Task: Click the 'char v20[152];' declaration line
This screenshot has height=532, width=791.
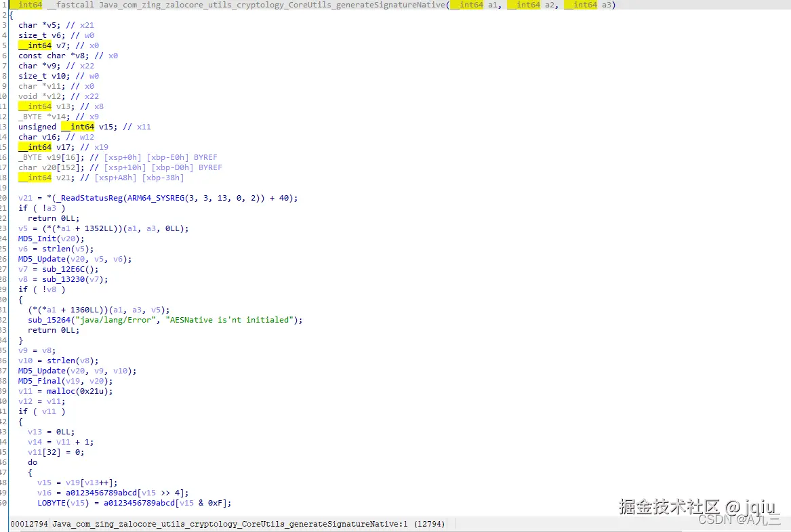Action: click(x=120, y=167)
